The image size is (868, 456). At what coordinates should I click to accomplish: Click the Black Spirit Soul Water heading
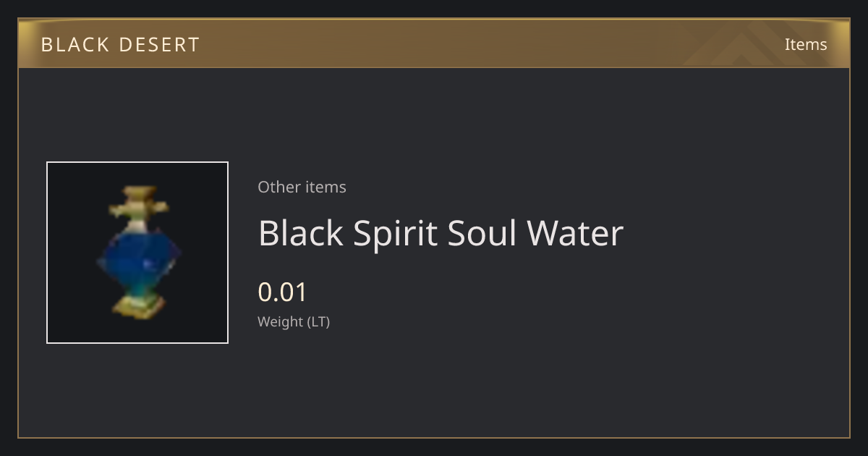(441, 233)
